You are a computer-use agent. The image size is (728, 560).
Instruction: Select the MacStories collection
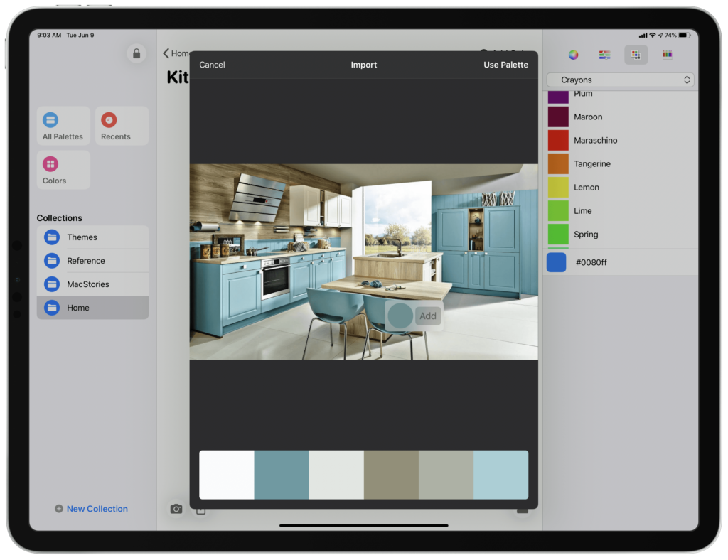(93, 284)
